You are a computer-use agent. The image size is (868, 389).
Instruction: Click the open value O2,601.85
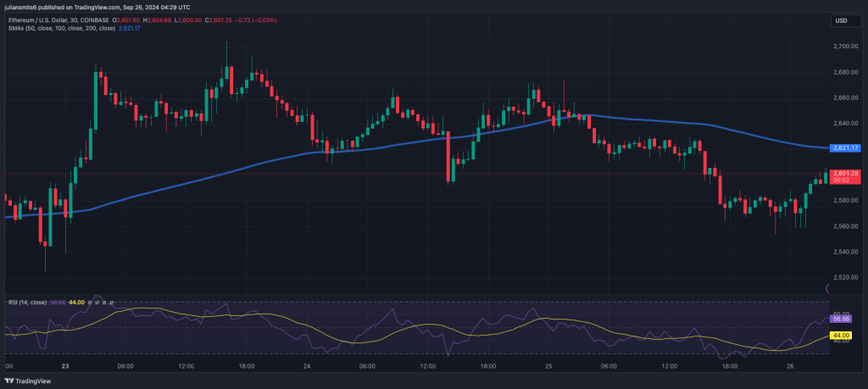tap(127, 20)
